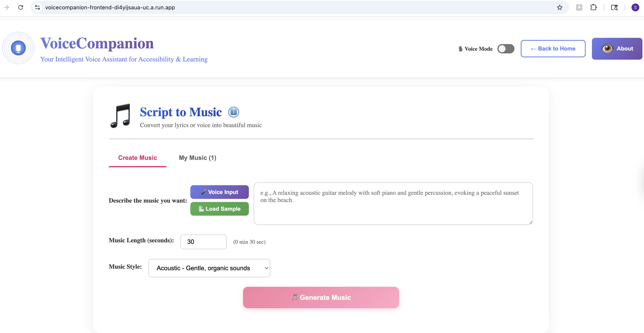Open the Chrome profile avatar
This screenshot has height=333, width=644.
(x=635, y=7)
